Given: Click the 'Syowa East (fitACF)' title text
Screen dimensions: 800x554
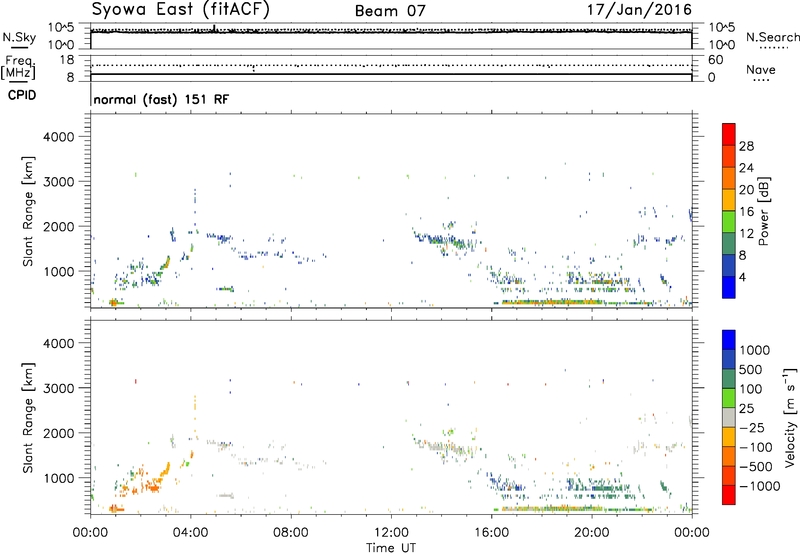Looking at the screenshot, I should coord(181,10).
